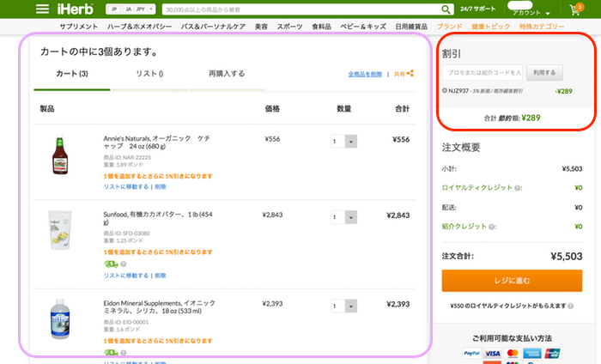This screenshot has height=364, width=601.
Task: Switch to the 再購入する tab
Action: click(x=227, y=74)
